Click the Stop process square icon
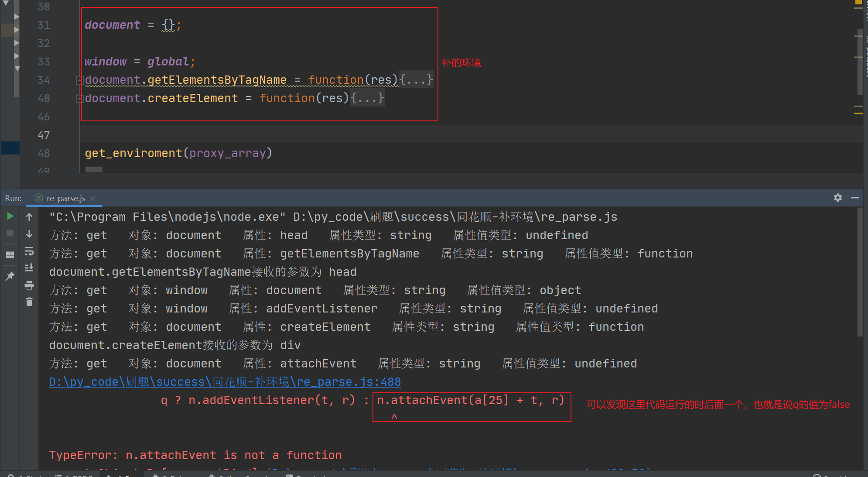Screen dimensions: 868x477 [10, 233]
